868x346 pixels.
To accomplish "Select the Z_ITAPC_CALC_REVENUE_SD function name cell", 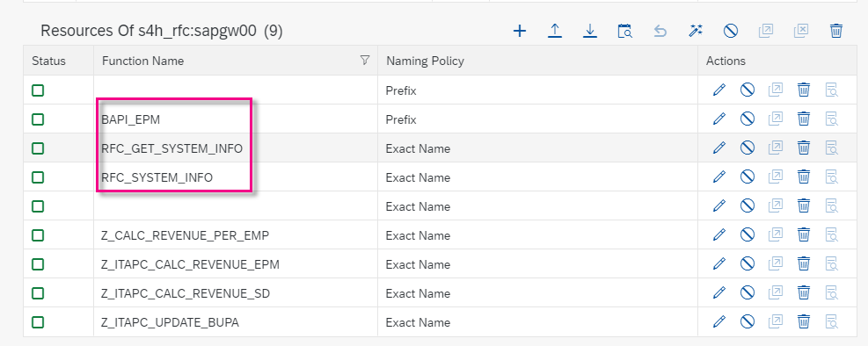I will click(x=236, y=293).
